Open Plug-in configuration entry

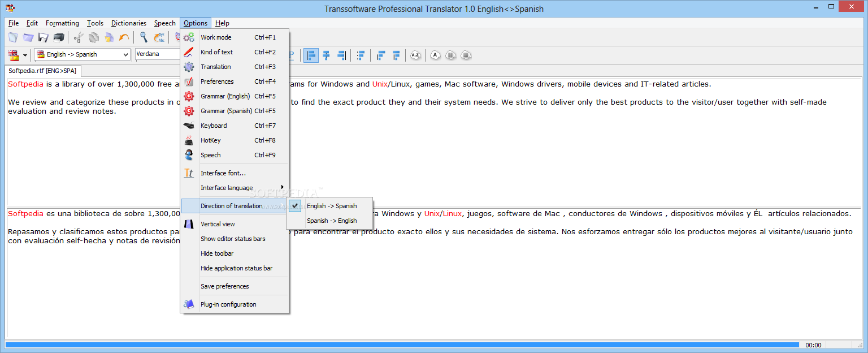235,304
